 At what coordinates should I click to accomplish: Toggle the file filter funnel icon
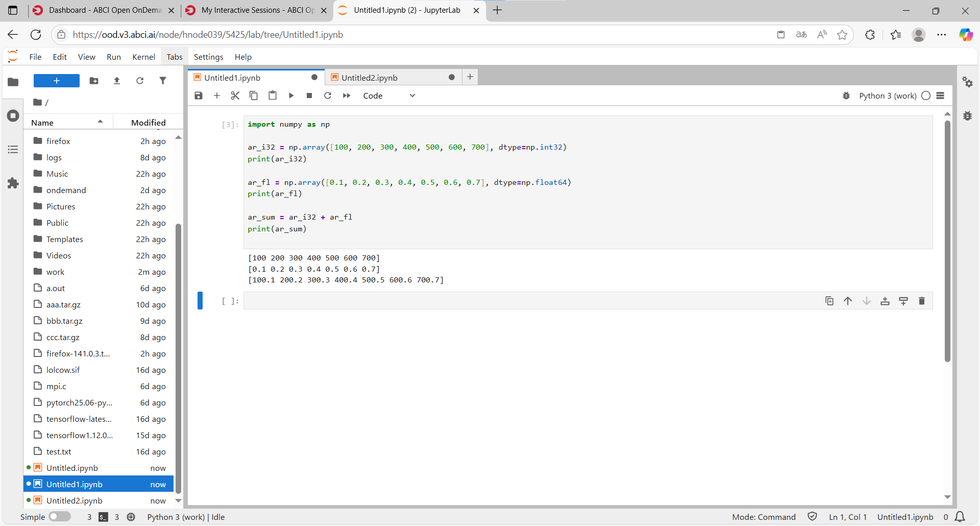pos(163,81)
